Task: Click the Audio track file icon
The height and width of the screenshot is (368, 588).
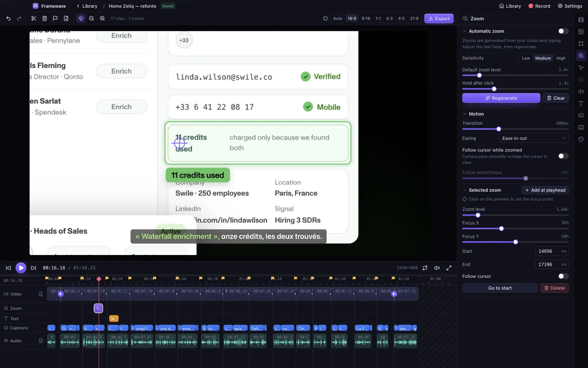Action: coord(41,341)
